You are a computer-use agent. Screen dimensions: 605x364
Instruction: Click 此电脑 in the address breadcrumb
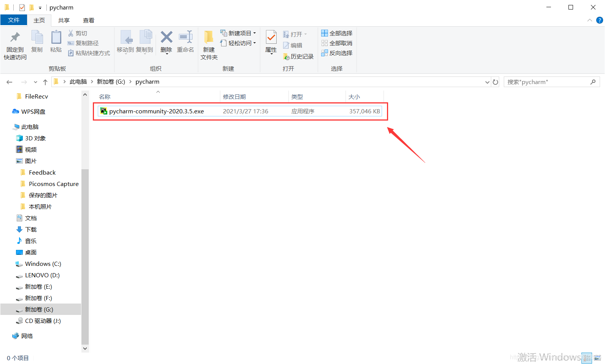tap(78, 82)
